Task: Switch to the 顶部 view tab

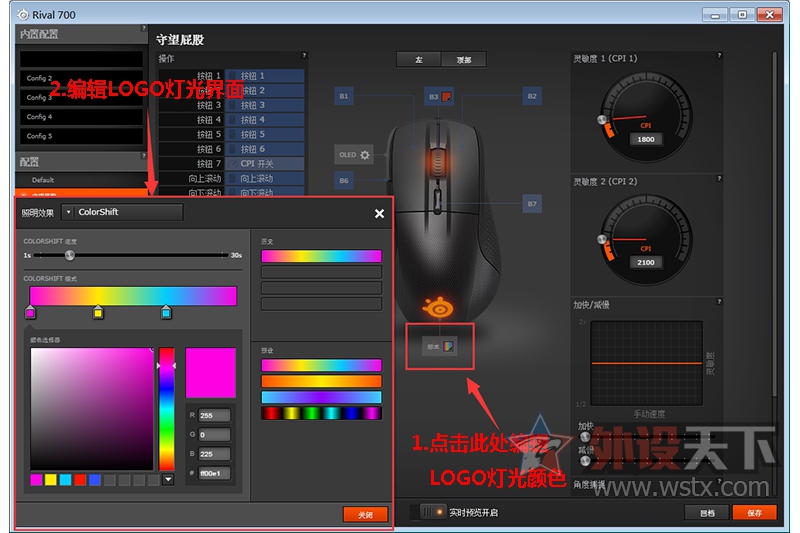Action: click(x=464, y=60)
